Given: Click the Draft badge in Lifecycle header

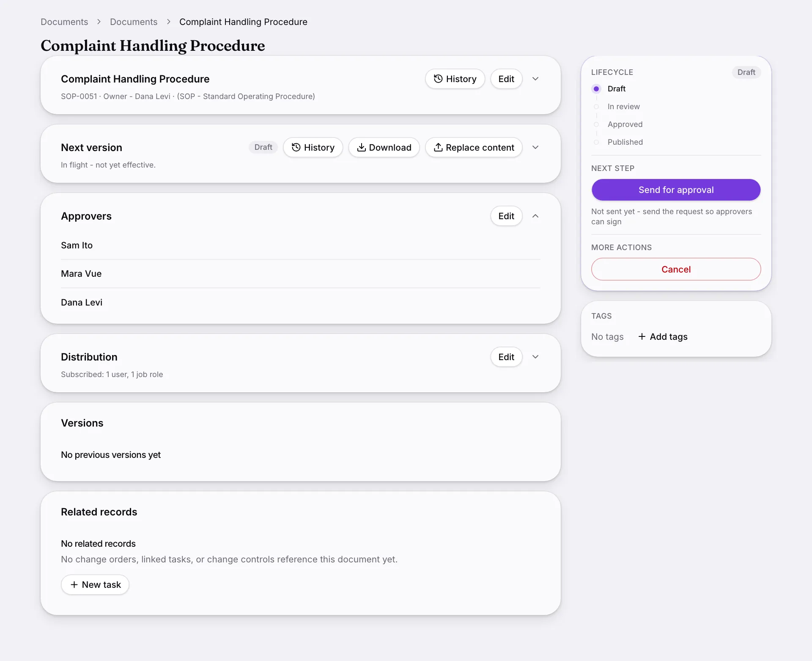Looking at the screenshot, I should (746, 72).
